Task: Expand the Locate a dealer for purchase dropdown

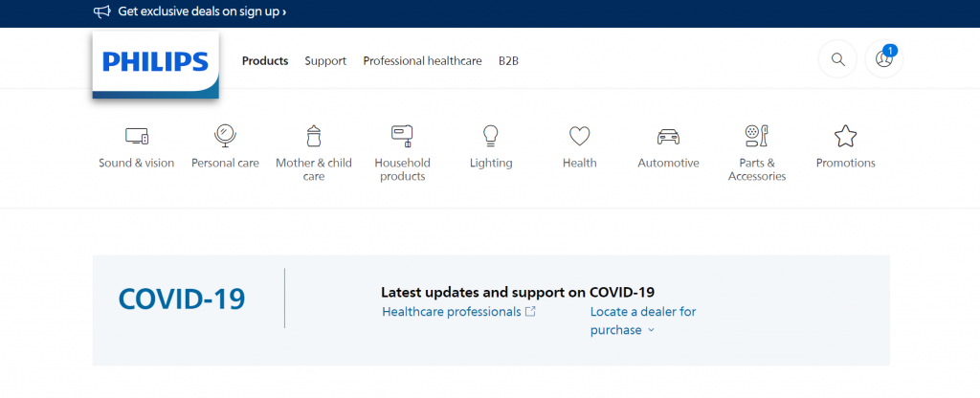Action: [643, 321]
